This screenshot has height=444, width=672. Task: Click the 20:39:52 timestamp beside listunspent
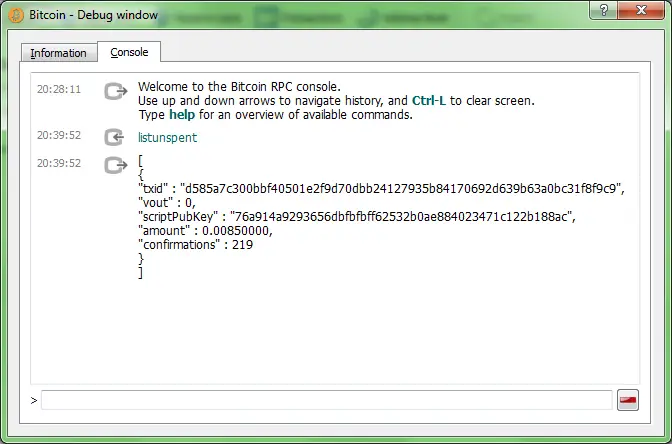[x=59, y=135]
